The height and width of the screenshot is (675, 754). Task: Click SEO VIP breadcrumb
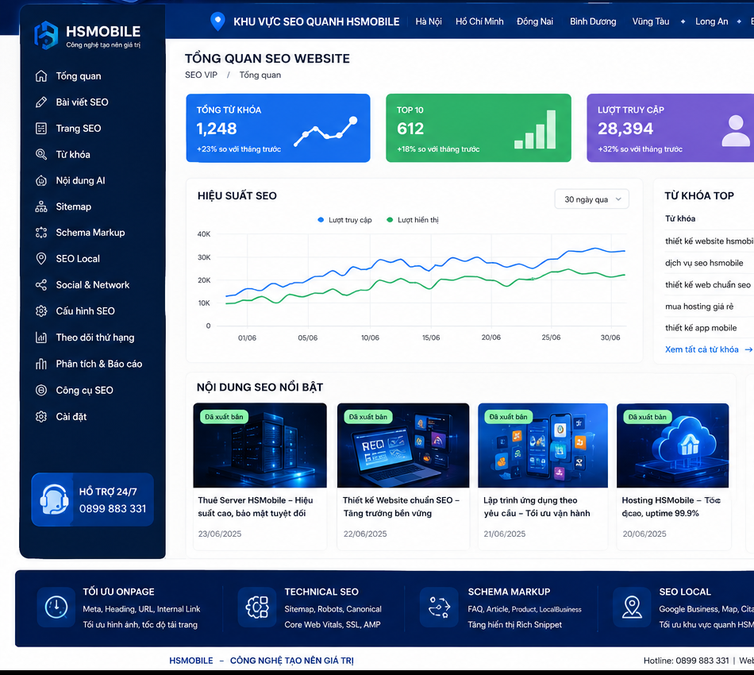[x=201, y=75]
